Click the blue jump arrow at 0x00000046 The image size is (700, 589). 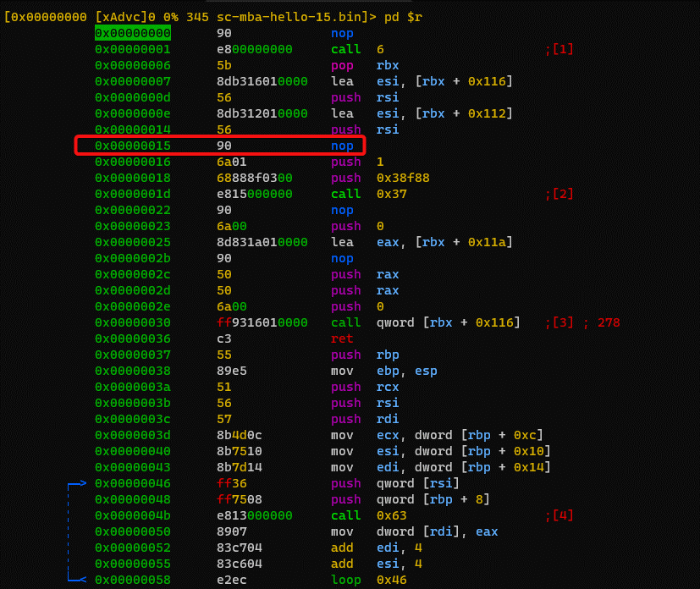77,483
